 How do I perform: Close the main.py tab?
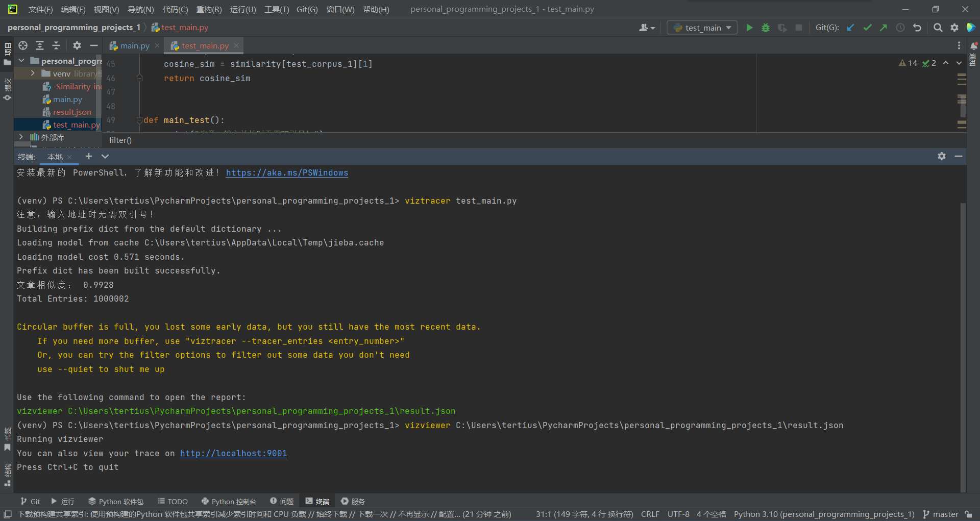[x=157, y=45]
